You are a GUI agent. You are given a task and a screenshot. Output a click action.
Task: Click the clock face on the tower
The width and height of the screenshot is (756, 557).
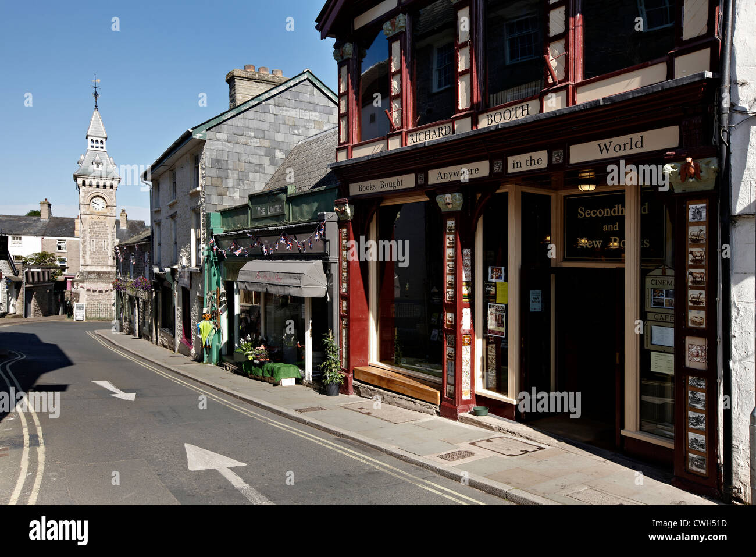(98, 203)
